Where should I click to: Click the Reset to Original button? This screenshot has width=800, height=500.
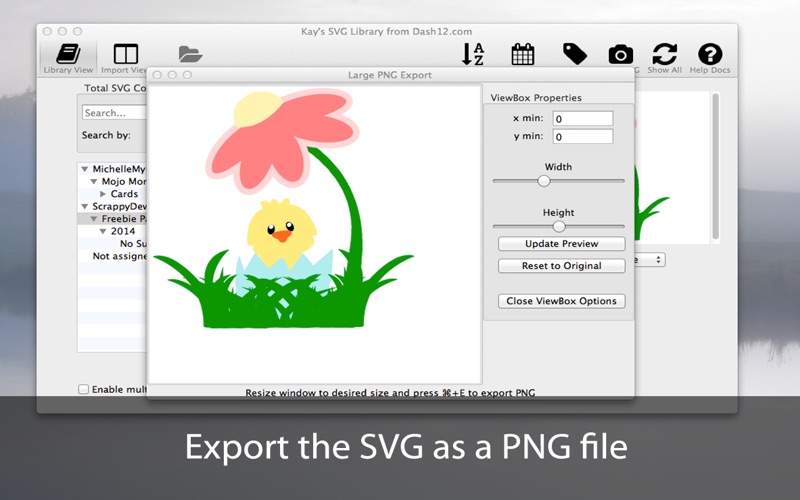tap(561, 266)
